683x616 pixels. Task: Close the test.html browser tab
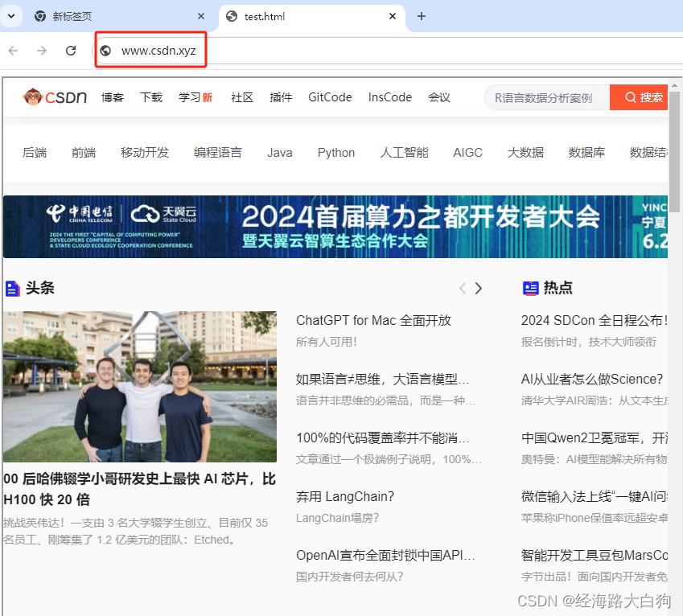pyautogui.click(x=392, y=16)
